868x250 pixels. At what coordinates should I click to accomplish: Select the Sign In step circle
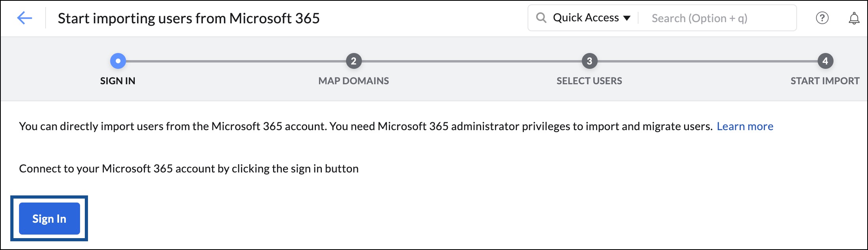tap(118, 61)
